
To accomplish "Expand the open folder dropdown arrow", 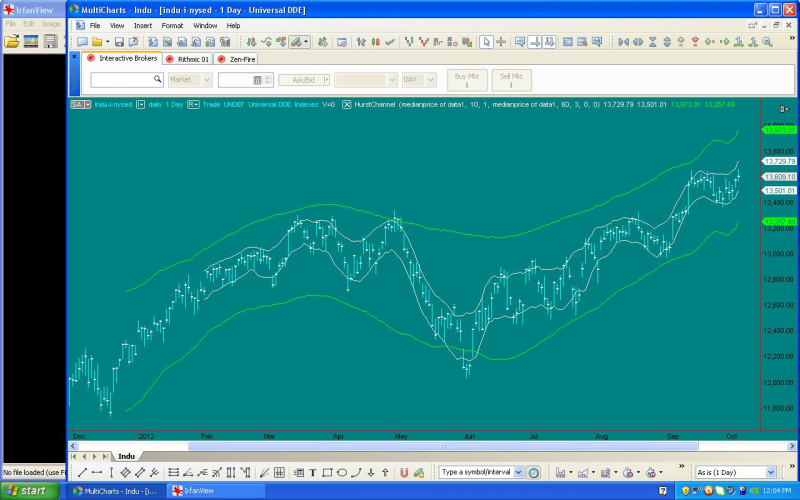I will point(107,42).
